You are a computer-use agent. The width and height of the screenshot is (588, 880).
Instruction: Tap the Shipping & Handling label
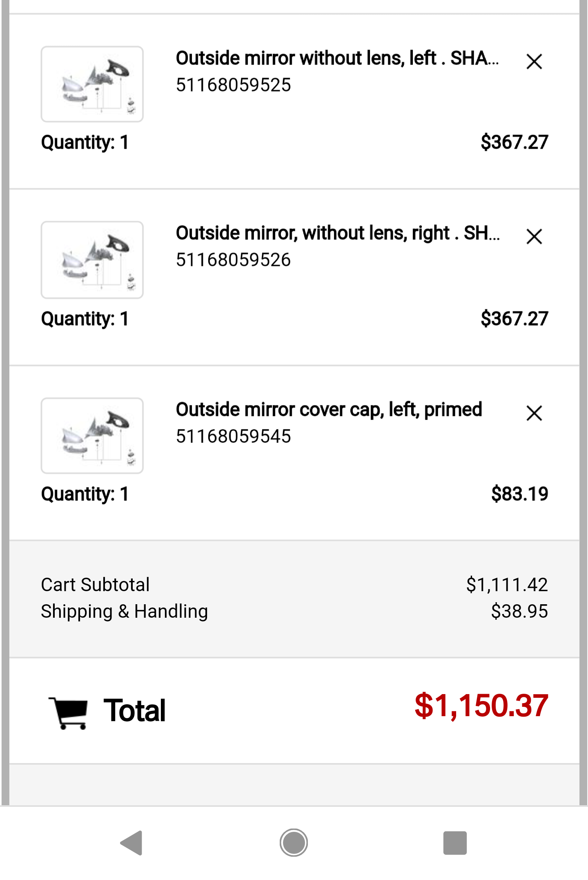[x=125, y=612]
